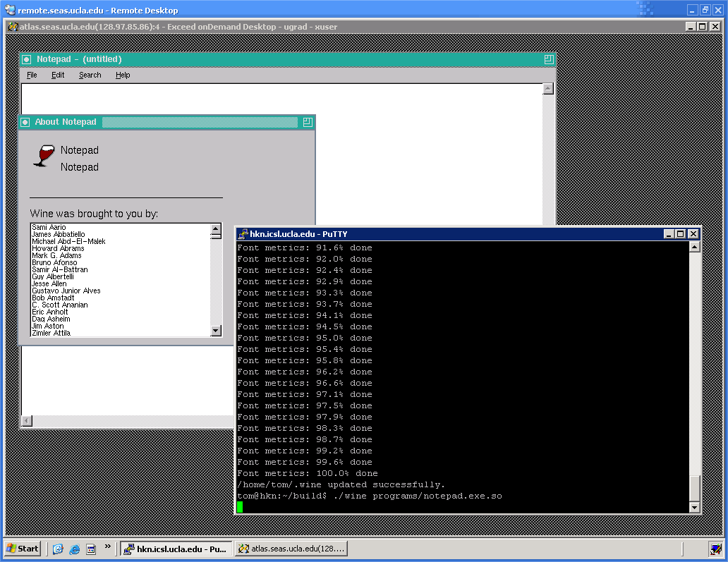This screenshot has height=562, width=728.
Task: Open the Search menu in Notepad
Action: tap(90, 75)
